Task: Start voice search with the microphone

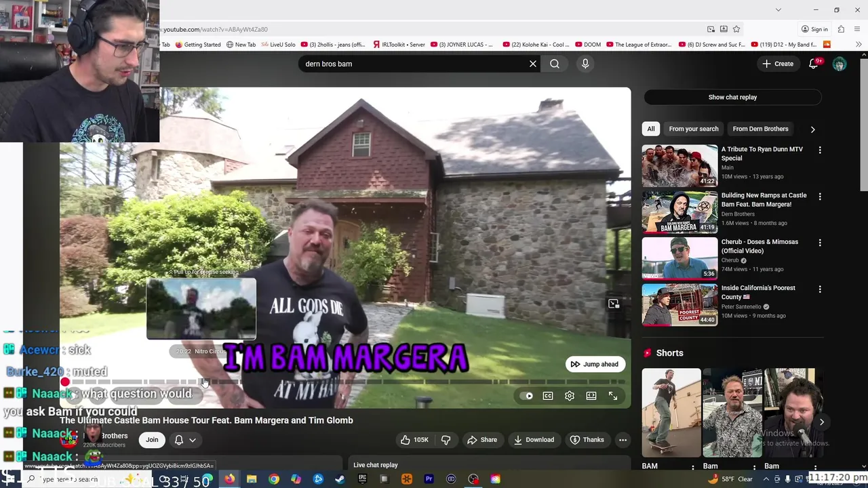Action: [585, 64]
